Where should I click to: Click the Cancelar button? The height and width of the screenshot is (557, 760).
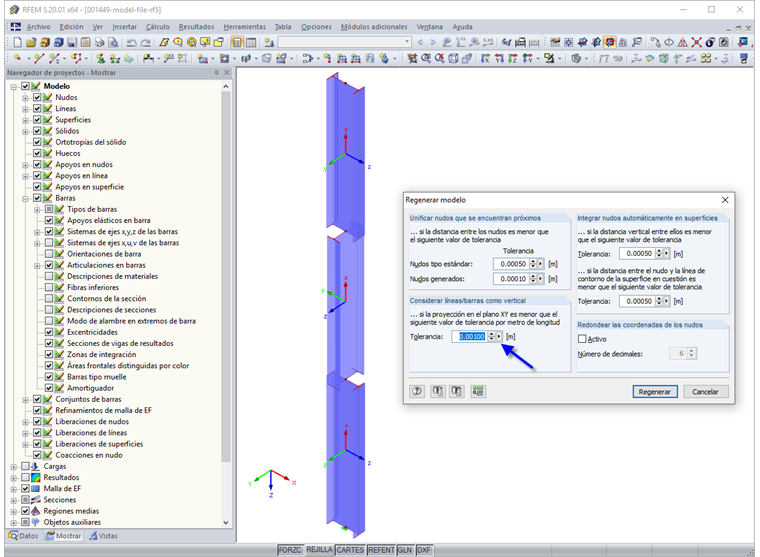pos(705,392)
